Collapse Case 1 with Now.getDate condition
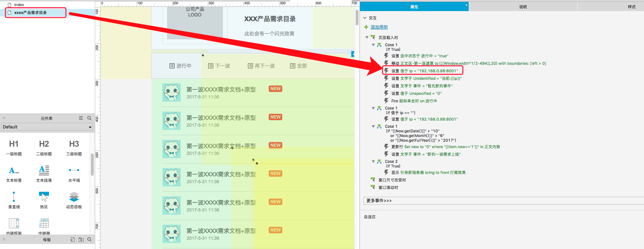 pos(374,126)
